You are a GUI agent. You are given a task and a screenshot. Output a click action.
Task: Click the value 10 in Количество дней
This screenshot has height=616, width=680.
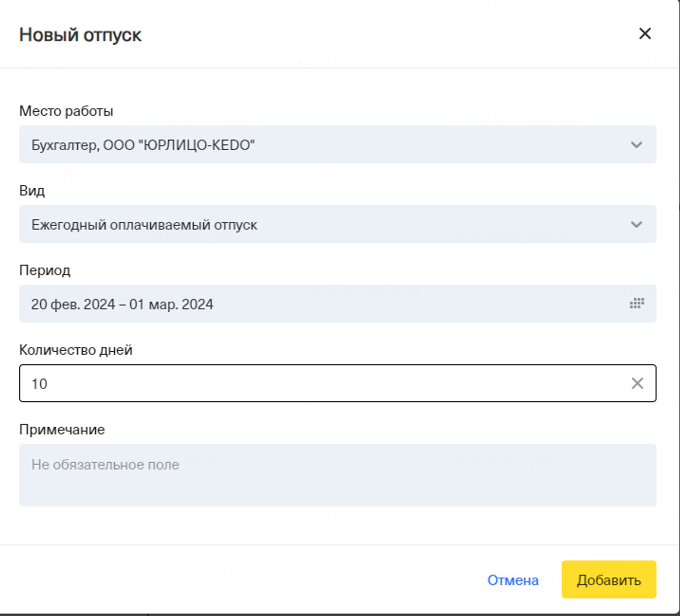39,384
